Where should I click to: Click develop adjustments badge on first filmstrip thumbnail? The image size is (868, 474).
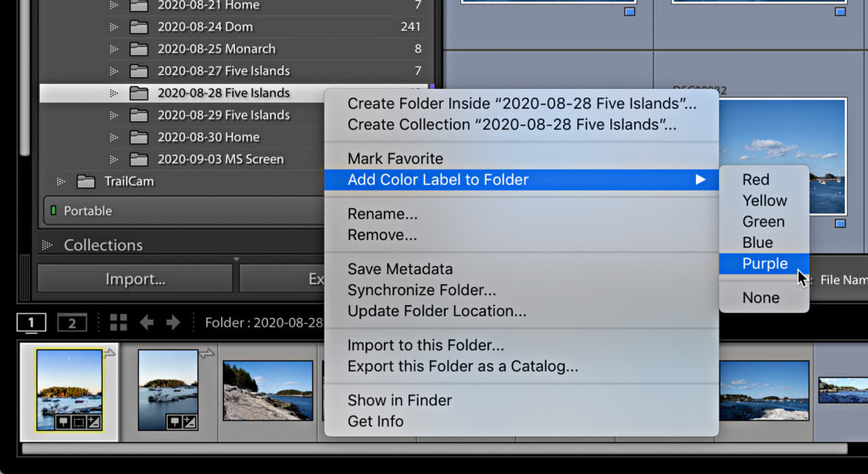tap(94, 422)
